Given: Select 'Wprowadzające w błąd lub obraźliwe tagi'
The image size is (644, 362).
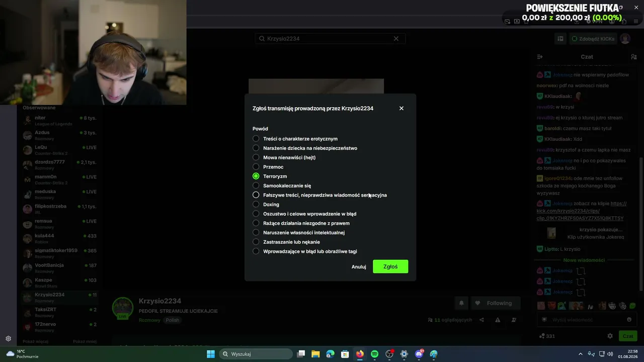Looking at the screenshot, I should (x=256, y=251).
